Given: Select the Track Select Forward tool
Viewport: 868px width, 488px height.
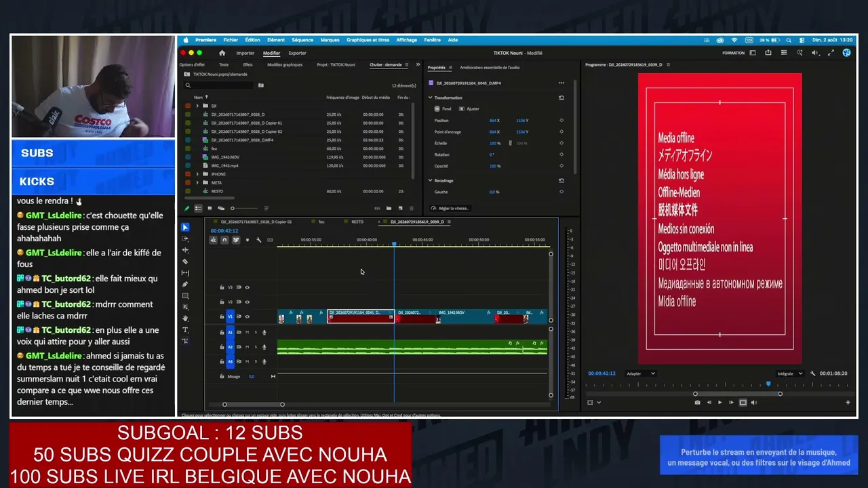Looking at the screenshot, I should click(185, 239).
